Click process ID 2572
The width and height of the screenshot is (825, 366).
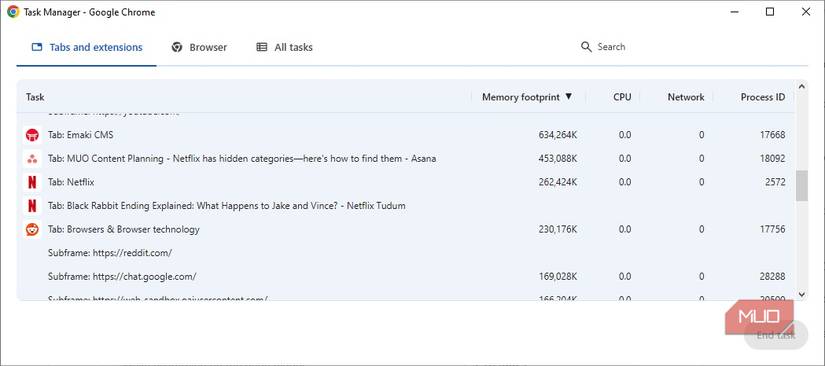tap(776, 182)
